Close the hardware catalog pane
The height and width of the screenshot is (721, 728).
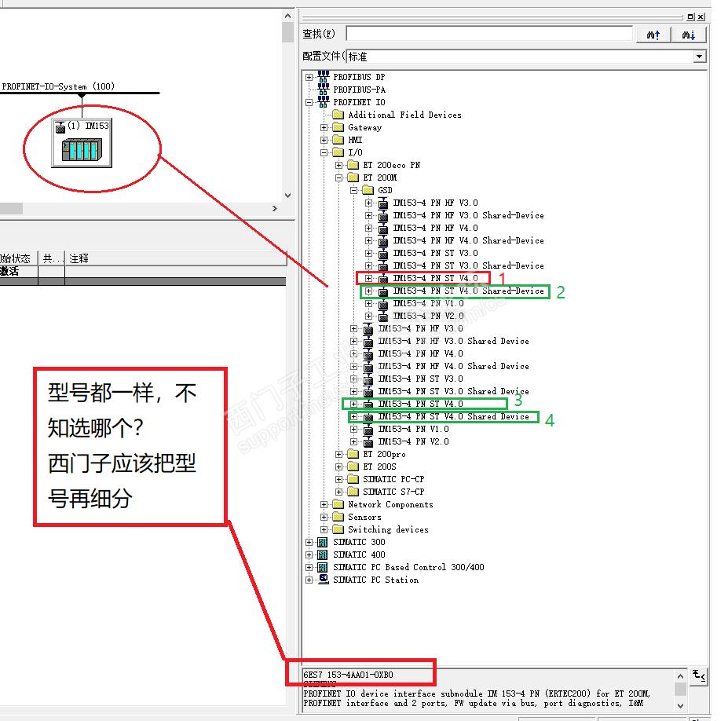point(701,17)
